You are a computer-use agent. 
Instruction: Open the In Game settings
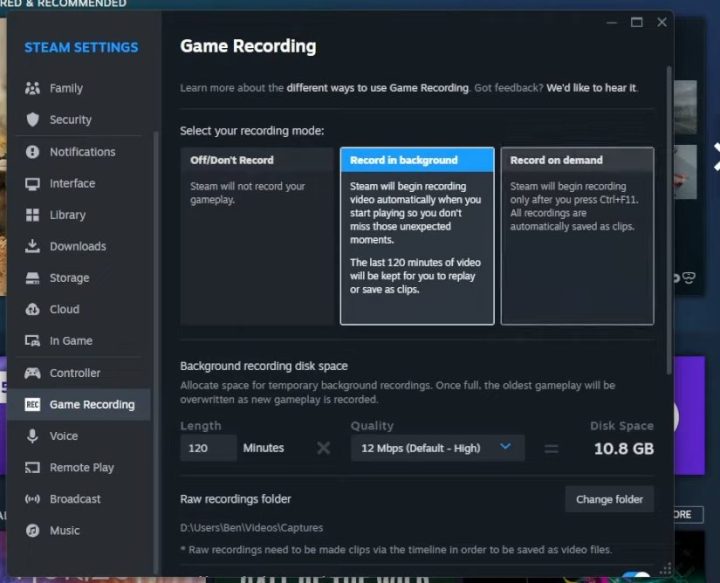(x=71, y=341)
